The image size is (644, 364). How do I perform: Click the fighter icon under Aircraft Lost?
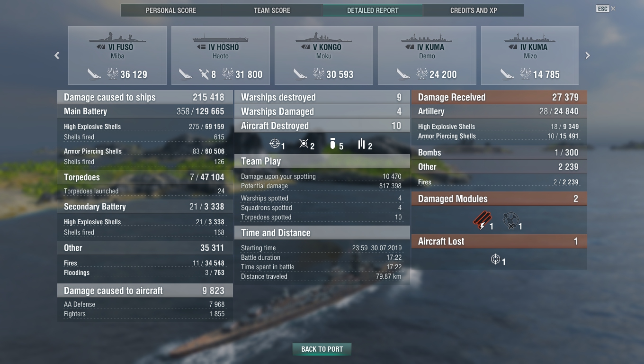[x=495, y=259]
